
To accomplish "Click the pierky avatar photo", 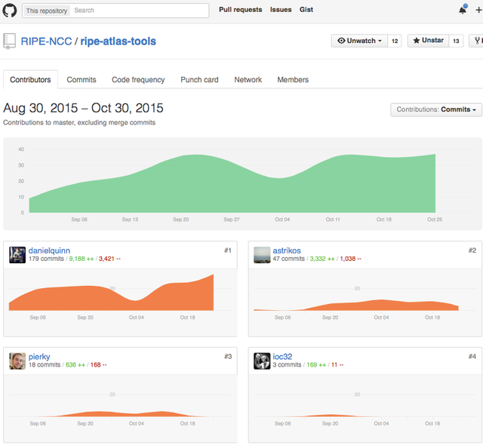I will [x=17, y=361].
